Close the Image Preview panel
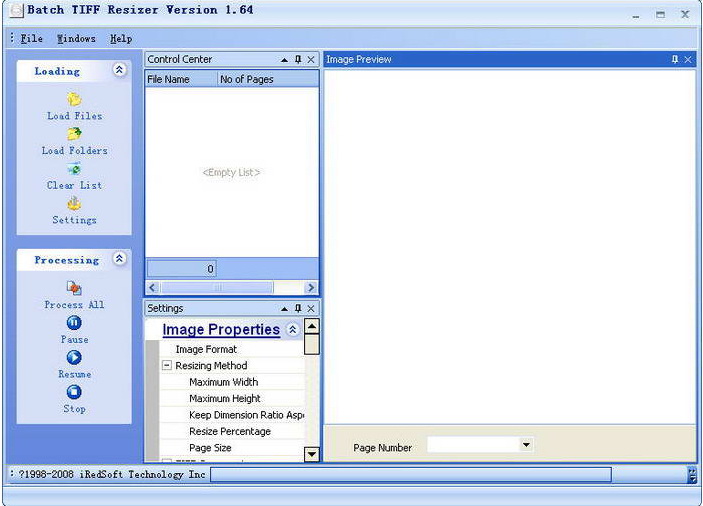The width and height of the screenshot is (703, 506). 688,59
